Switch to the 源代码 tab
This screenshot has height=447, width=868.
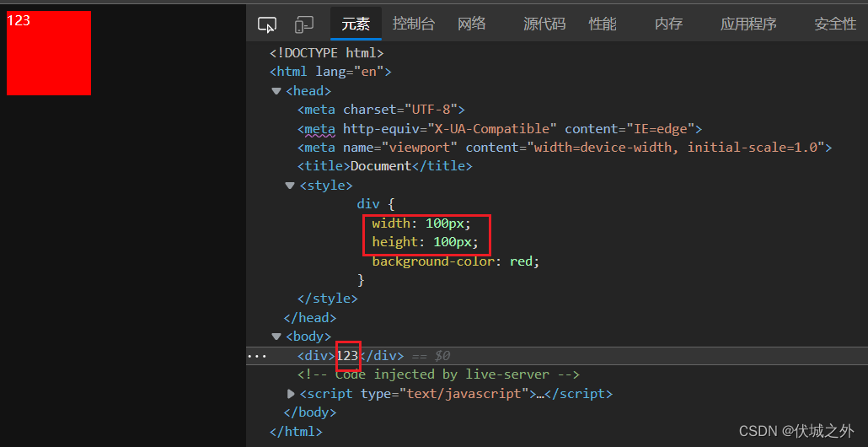[x=544, y=24]
